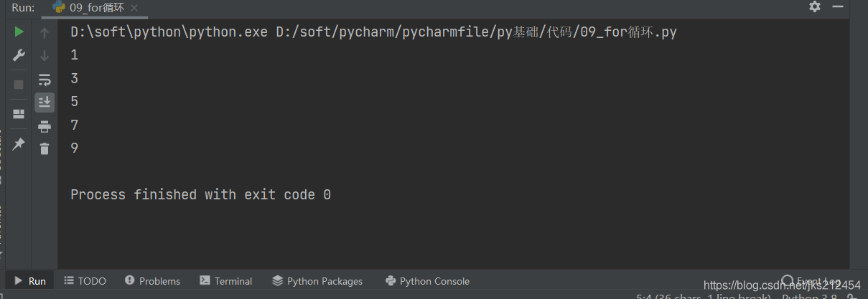
Task: Click the up arrow to previous stack trace
Action: tap(45, 32)
